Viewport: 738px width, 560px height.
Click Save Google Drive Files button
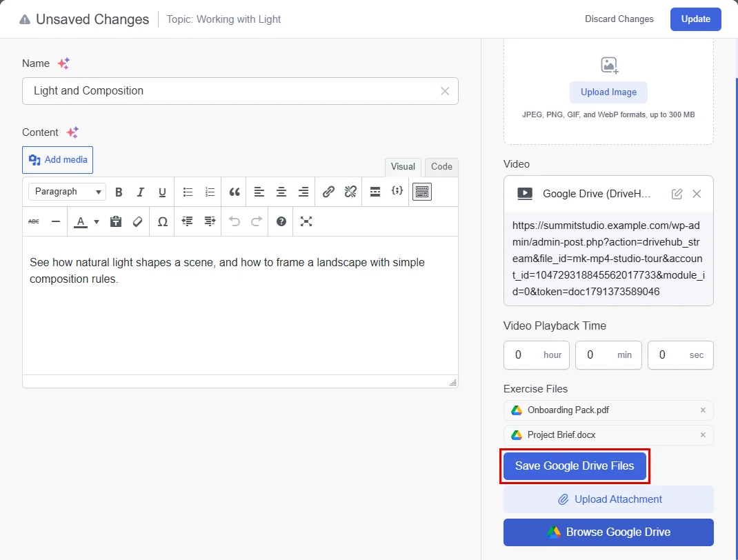coord(575,466)
